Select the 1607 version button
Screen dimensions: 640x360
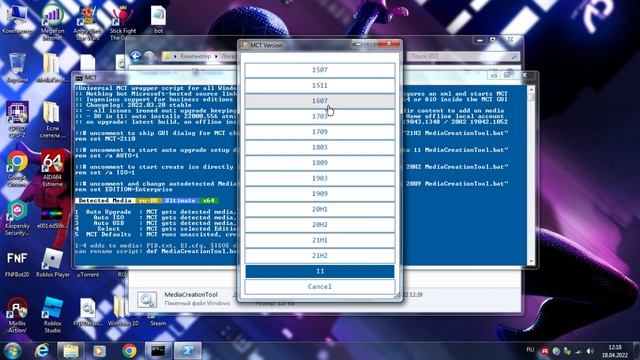[320, 101]
